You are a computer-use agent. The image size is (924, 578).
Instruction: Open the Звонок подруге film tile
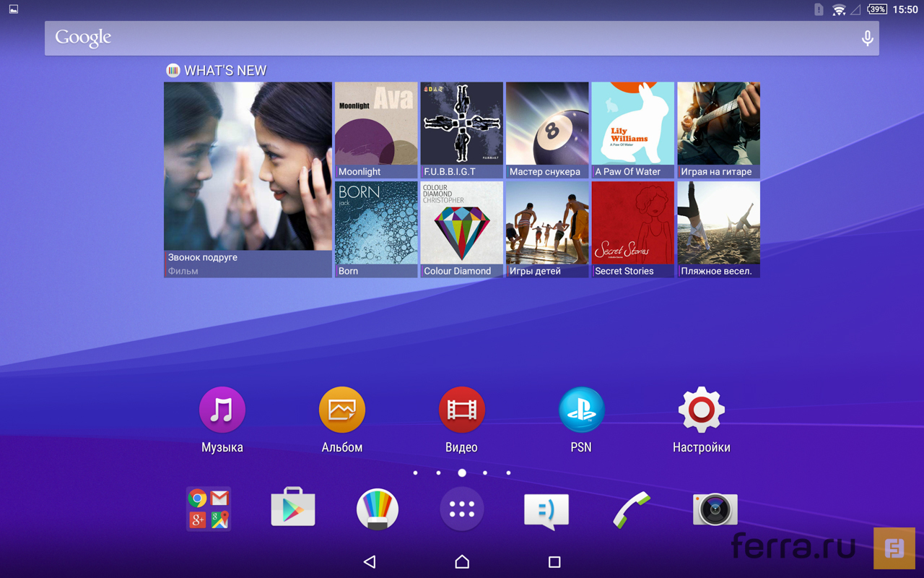tap(248, 179)
